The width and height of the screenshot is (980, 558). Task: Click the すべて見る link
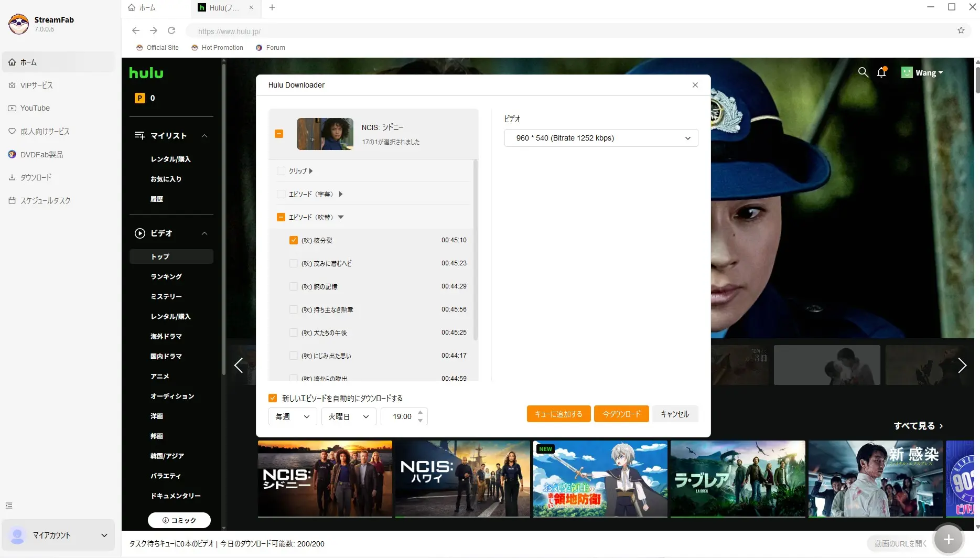(918, 426)
